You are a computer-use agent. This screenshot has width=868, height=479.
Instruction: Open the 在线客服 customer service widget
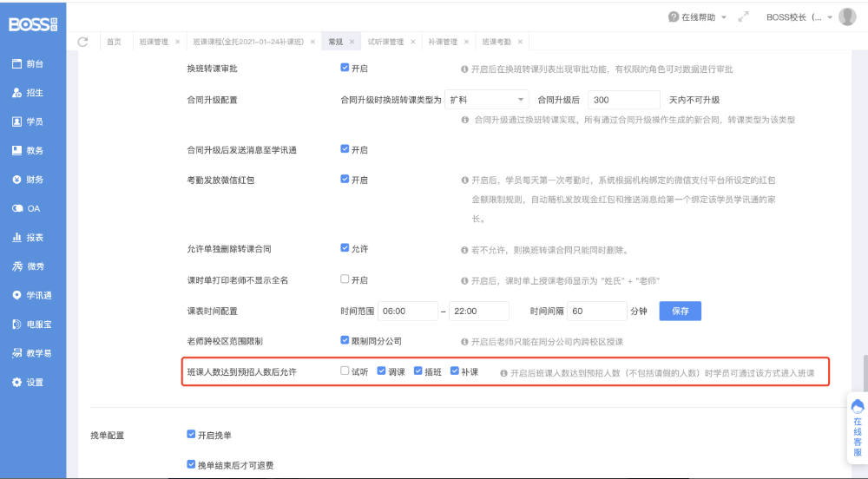click(857, 428)
